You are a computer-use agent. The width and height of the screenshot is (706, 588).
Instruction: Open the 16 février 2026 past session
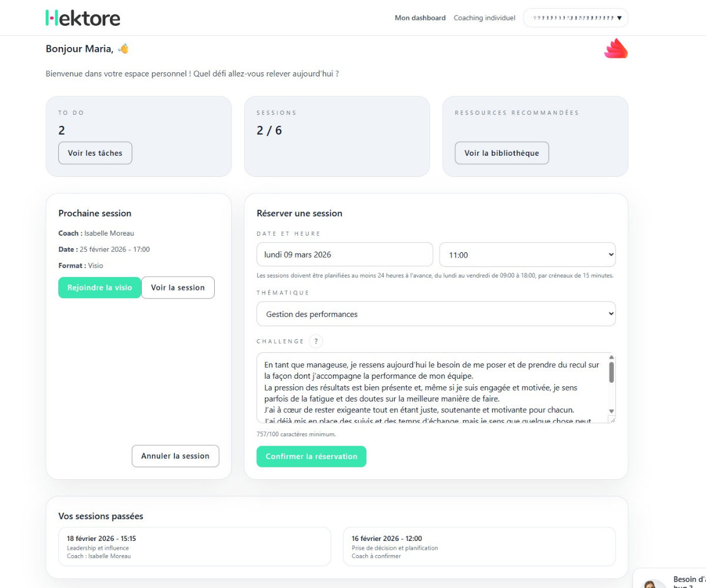(479, 547)
